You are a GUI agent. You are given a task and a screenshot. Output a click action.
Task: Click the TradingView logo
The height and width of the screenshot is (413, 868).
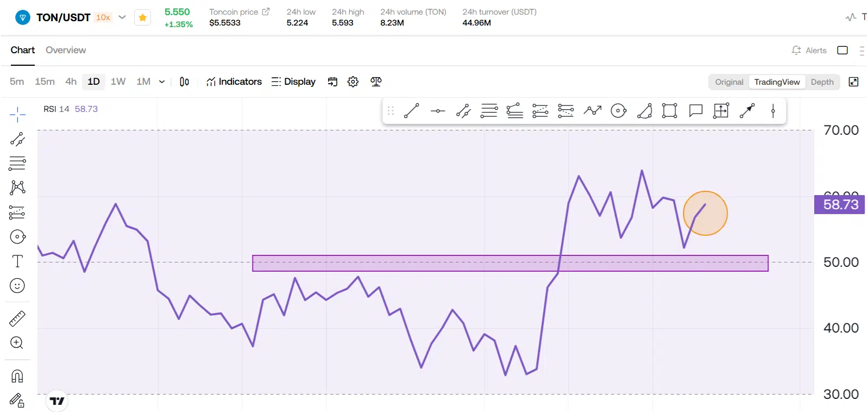pyautogui.click(x=57, y=401)
